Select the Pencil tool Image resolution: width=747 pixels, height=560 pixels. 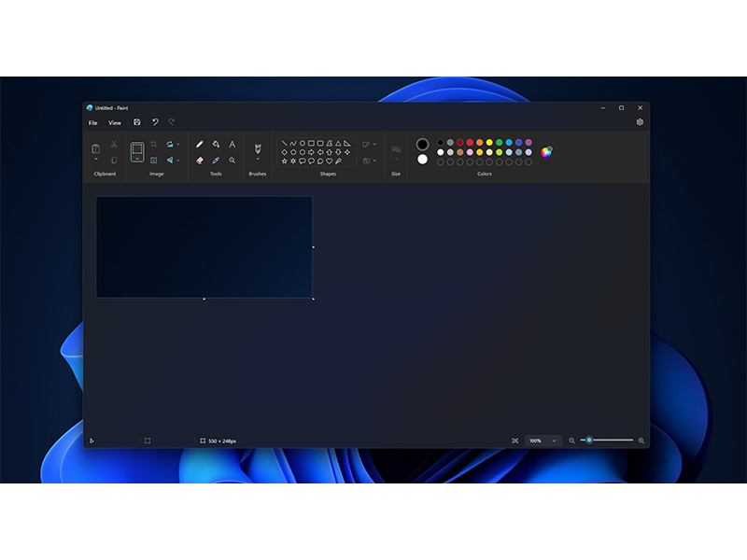coord(200,144)
